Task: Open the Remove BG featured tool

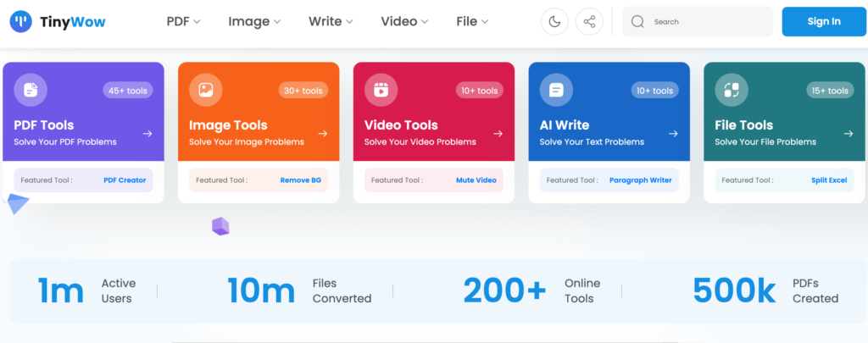Action: coord(300,180)
